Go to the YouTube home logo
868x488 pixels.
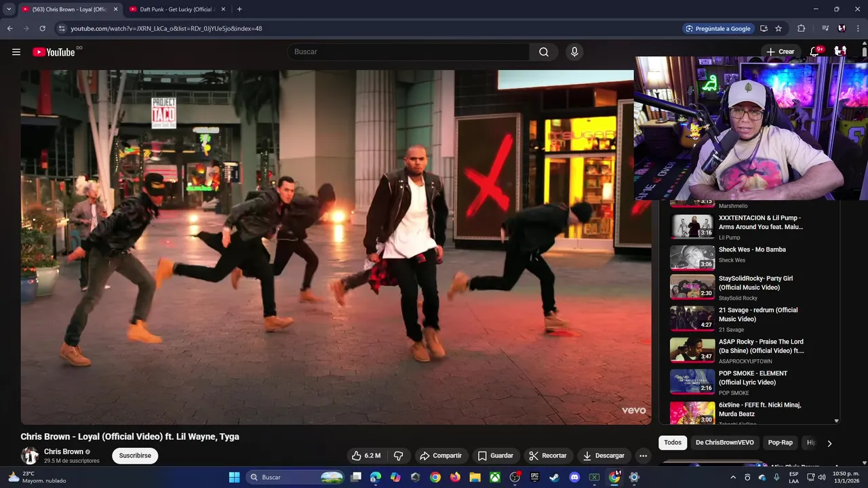coord(54,52)
